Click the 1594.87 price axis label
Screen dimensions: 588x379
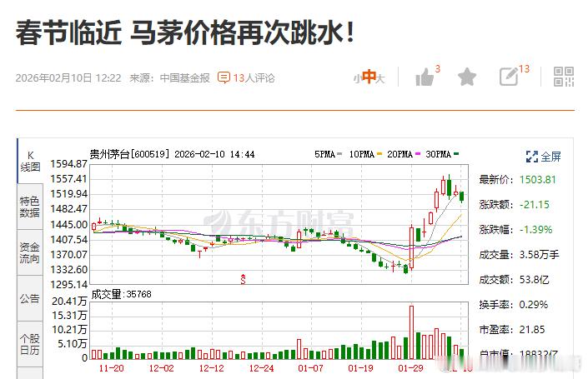pos(68,163)
